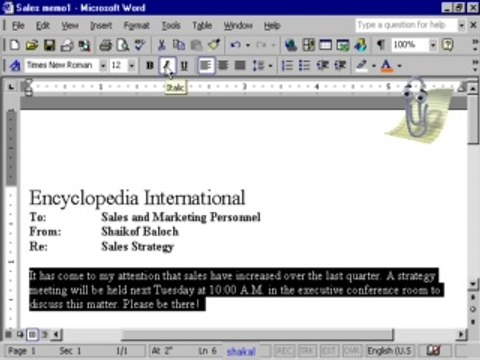Print the document
This screenshot has width=480, height=360.
[106, 45]
